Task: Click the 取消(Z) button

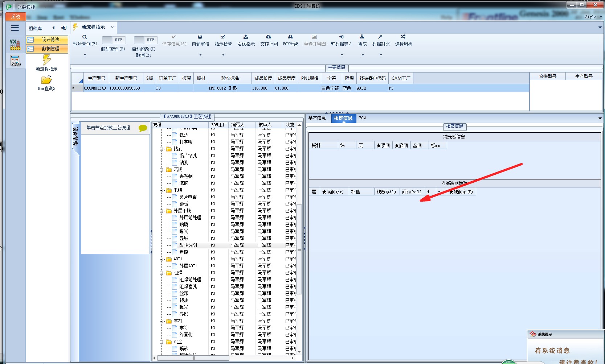Action: 144,55
